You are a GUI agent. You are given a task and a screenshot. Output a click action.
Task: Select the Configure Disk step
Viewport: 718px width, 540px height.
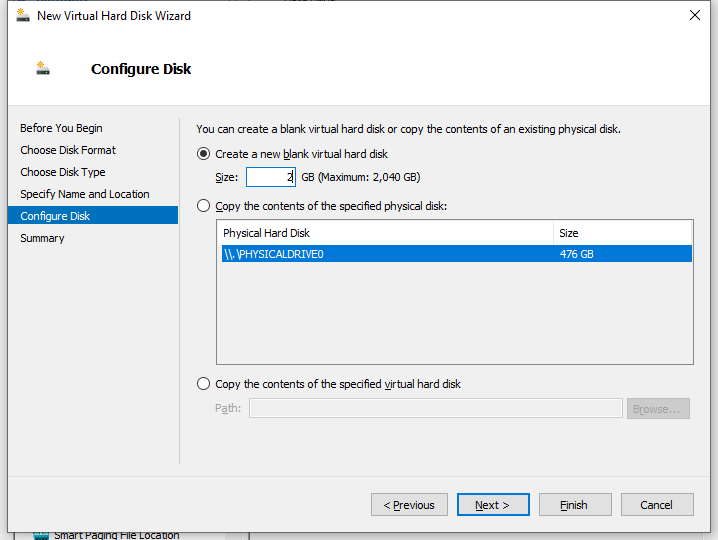click(93, 215)
